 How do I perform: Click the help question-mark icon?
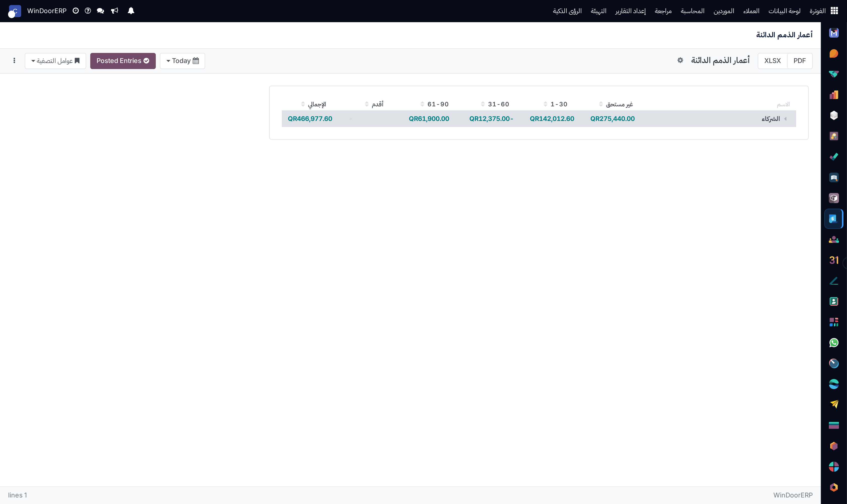[x=88, y=11]
